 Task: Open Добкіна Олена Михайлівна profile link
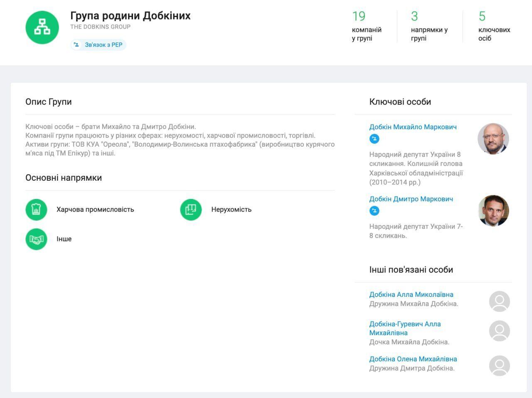tap(413, 359)
